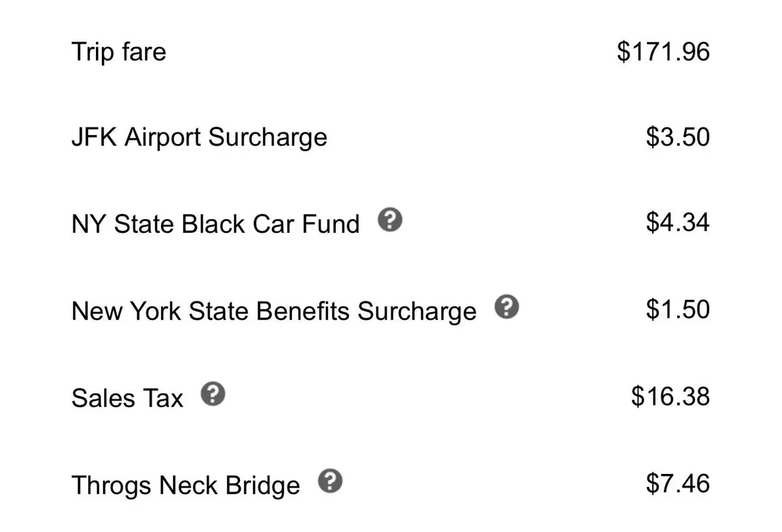Select the Trip fare label
This screenshot has height=532, width=782.
(x=119, y=52)
